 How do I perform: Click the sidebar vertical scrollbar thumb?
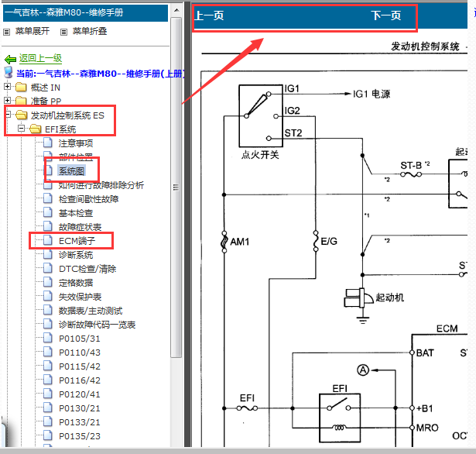176,187
